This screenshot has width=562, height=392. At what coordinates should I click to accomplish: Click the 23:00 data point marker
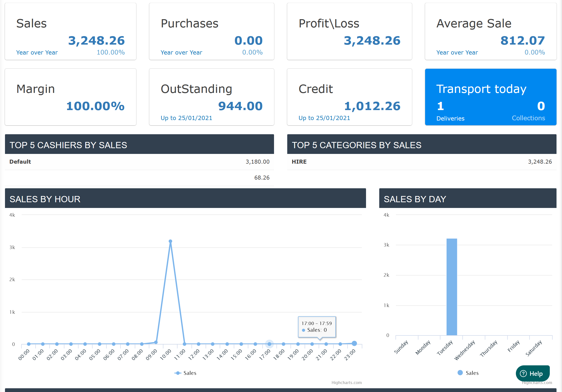354,343
